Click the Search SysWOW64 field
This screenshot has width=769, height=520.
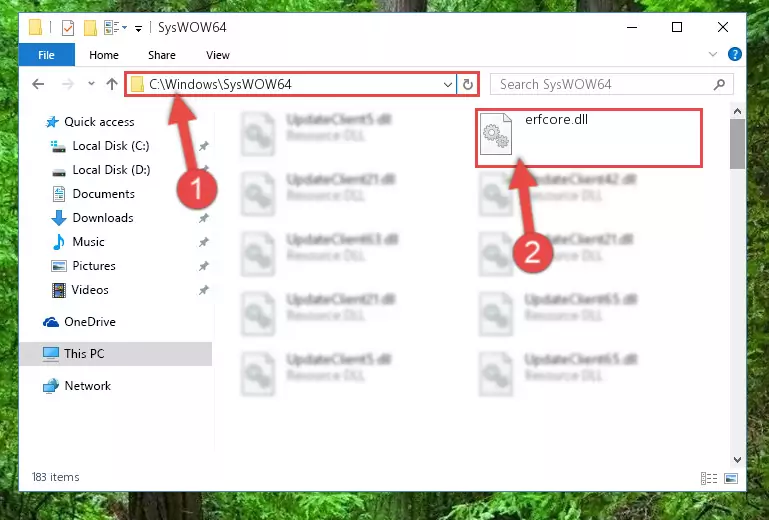[x=612, y=84]
